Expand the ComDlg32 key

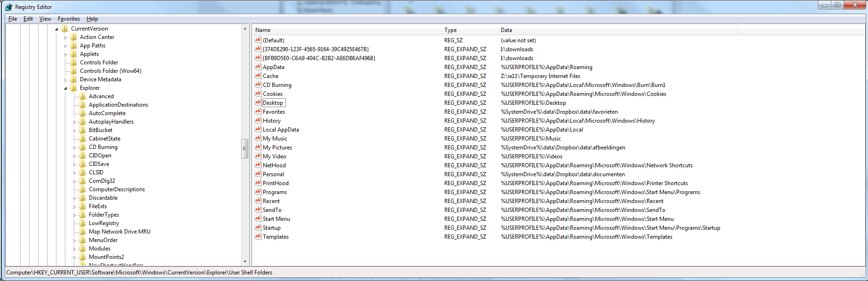pyautogui.click(x=75, y=181)
